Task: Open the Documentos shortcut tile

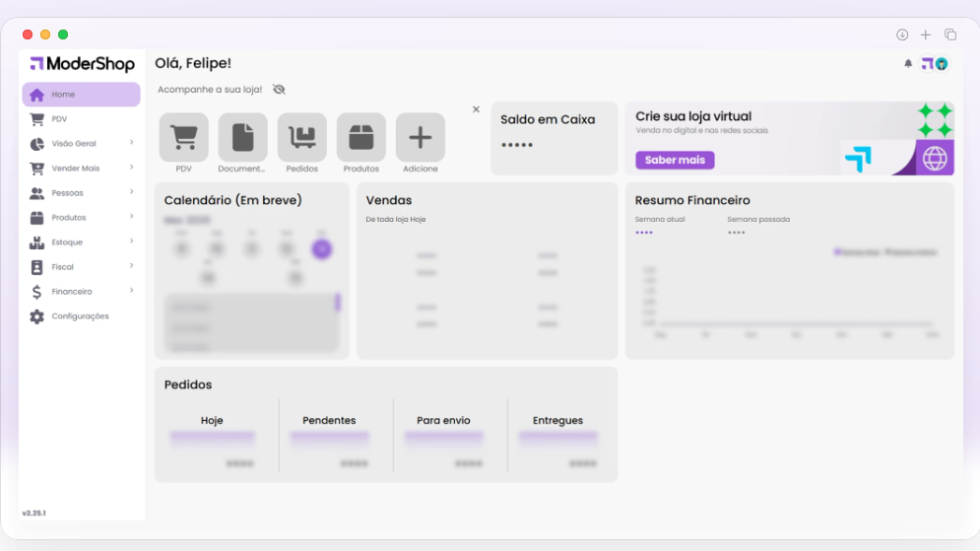Action: pos(242,137)
